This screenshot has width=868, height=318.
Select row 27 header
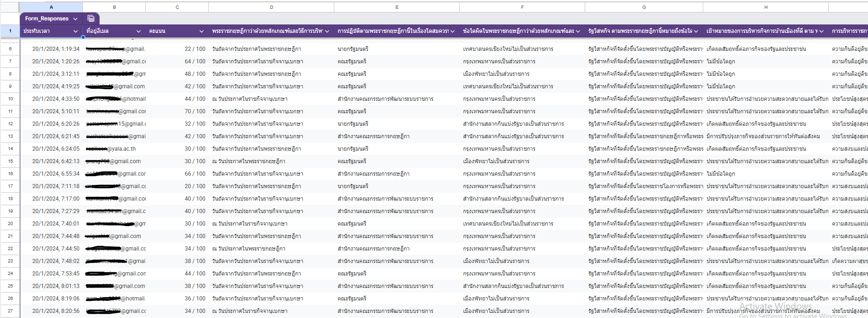coord(10,311)
